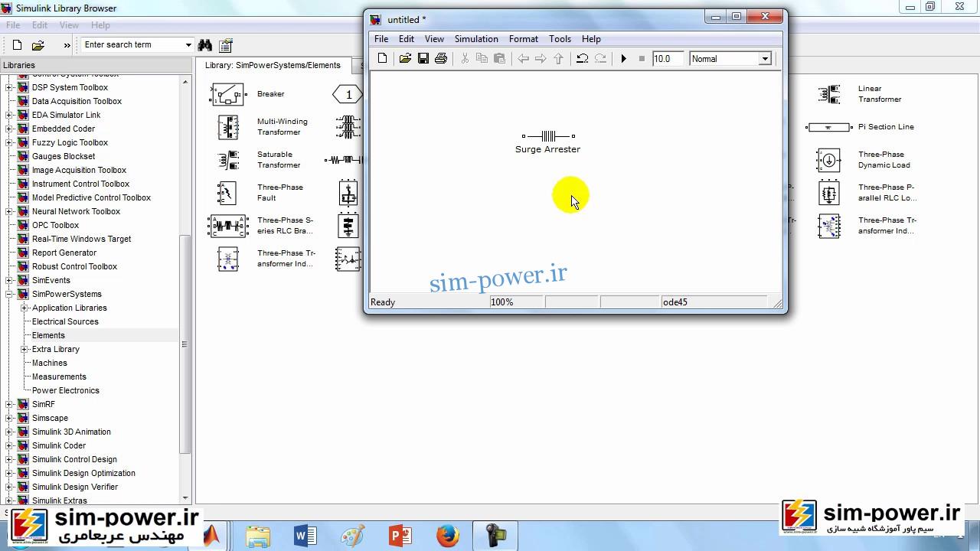Viewport: 980px width, 551px height.
Task: Select Neural Network Toolbox in tree
Action: tap(76, 211)
